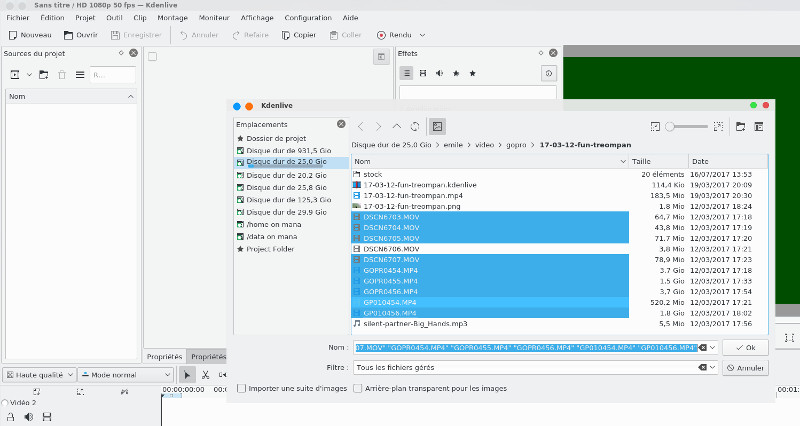Open the Projet menu

click(85, 17)
